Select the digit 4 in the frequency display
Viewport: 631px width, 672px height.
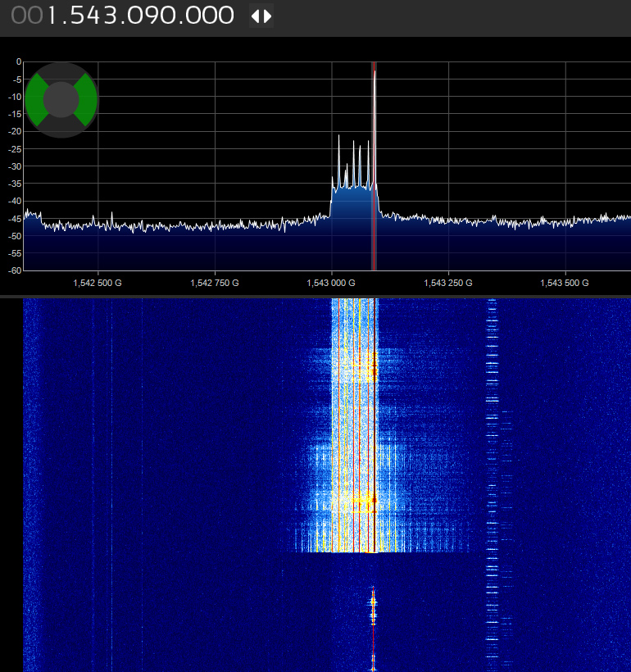[x=93, y=16]
